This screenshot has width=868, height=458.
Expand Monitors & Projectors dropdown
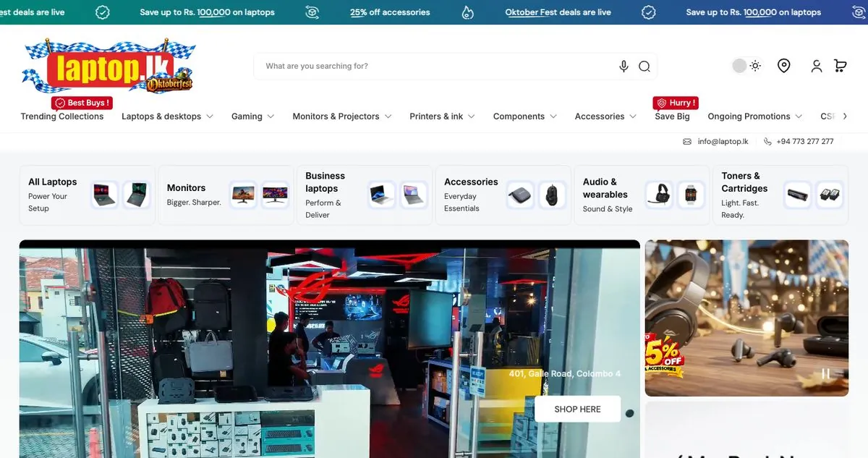(341, 116)
